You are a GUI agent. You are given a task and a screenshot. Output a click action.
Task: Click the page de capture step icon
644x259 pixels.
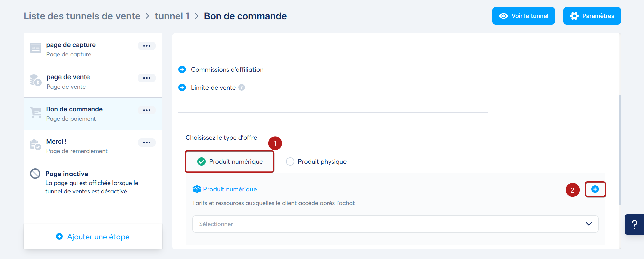point(36,48)
